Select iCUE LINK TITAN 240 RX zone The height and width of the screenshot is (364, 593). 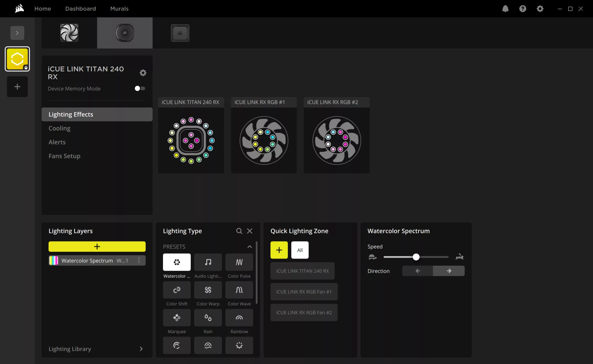click(x=303, y=271)
